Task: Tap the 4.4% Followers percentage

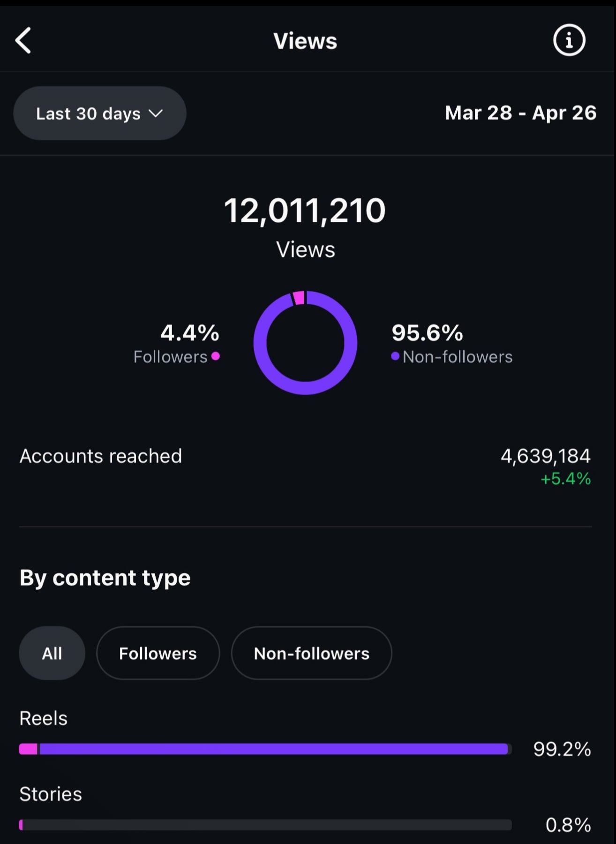Action: click(190, 333)
